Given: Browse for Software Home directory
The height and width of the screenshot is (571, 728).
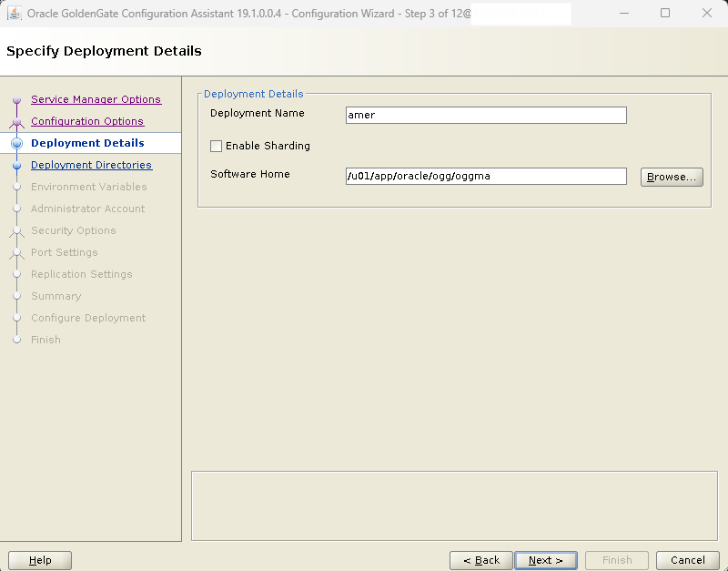Looking at the screenshot, I should [672, 177].
